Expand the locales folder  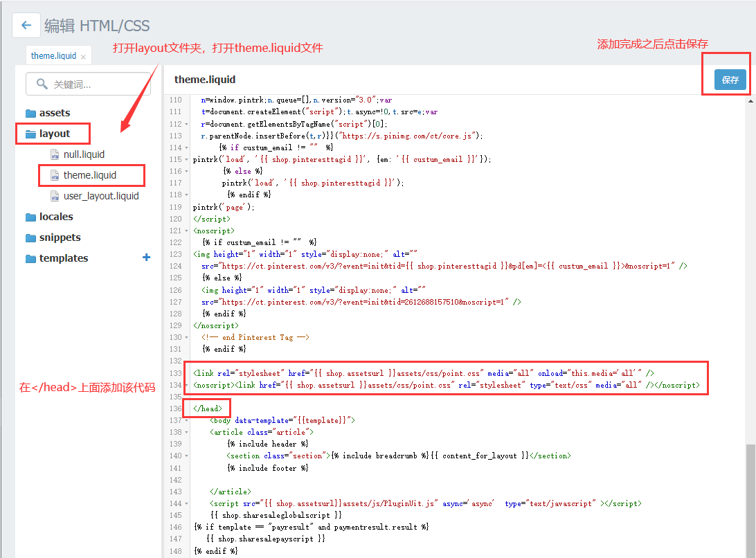tap(56, 217)
